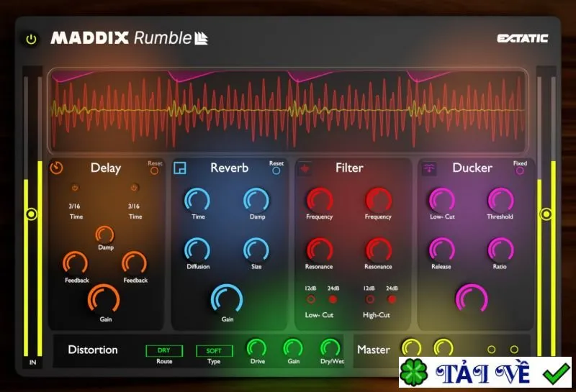The height and width of the screenshot is (392, 576).
Task: Click the Reverb Gain knob
Action: pos(227,299)
